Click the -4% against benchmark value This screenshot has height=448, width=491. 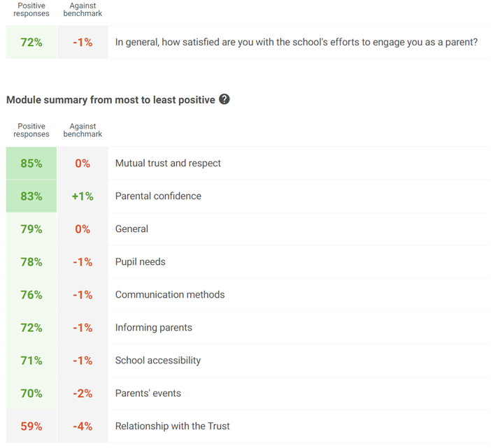click(x=83, y=426)
